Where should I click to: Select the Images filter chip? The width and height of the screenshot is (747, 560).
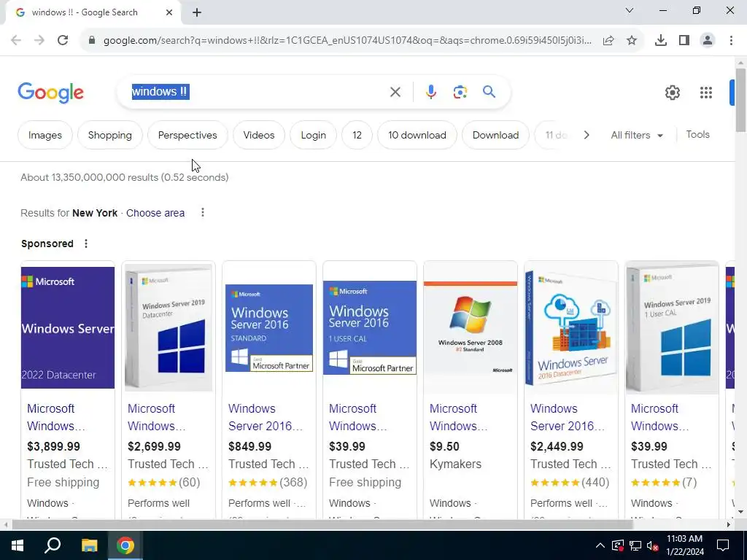[44, 135]
